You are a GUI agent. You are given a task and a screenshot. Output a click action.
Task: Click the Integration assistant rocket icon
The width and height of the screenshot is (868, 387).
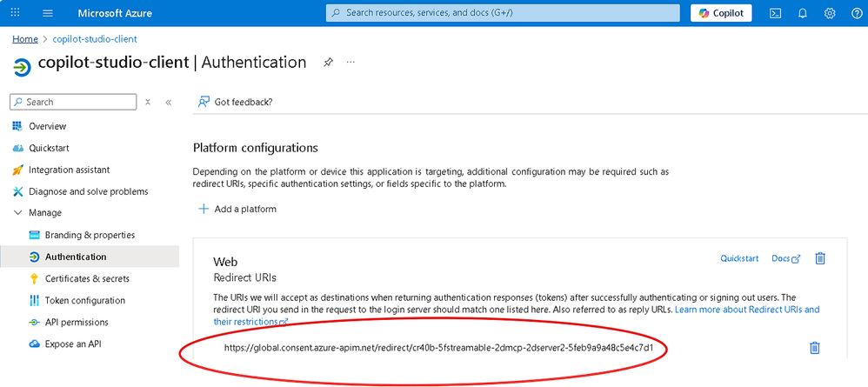17,170
